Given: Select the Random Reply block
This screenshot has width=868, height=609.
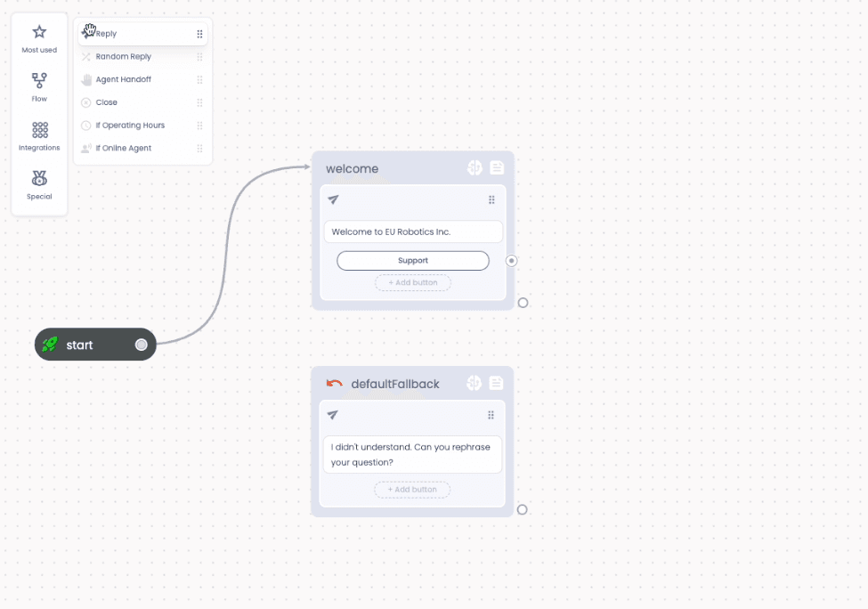Looking at the screenshot, I should [x=142, y=56].
